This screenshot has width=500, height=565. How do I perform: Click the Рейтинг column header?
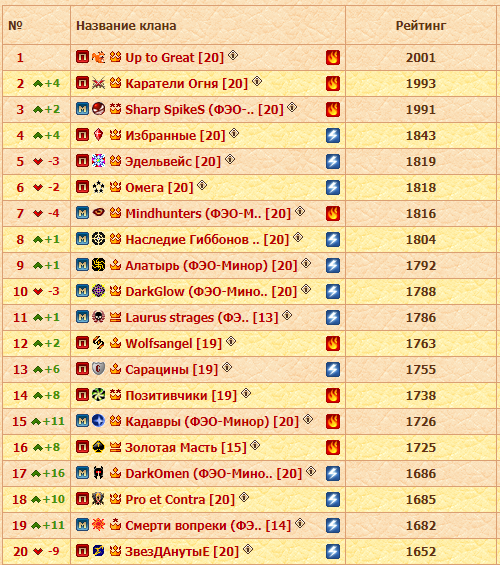421,26
